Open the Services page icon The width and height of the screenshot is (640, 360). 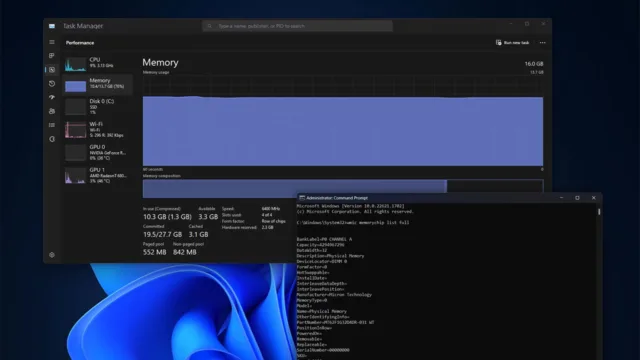pos(52,139)
